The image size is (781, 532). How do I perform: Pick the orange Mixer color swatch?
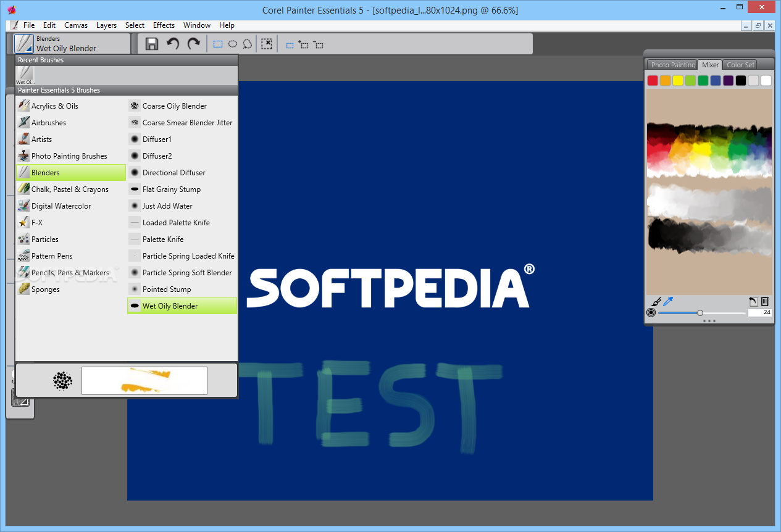[x=665, y=80]
